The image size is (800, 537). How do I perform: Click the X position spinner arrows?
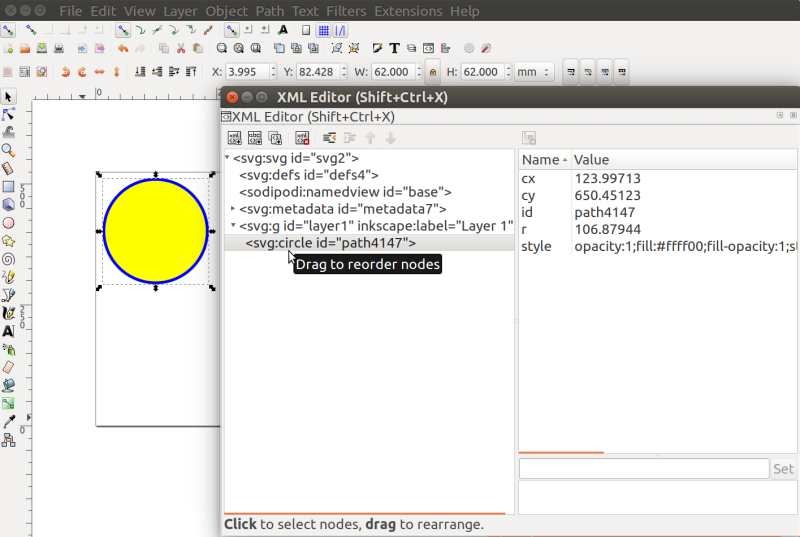(273, 72)
